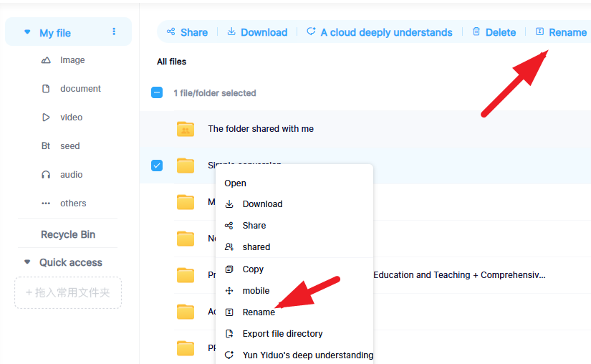Select Copy in the context menu
This screenshot has height=364, width=591.
[253, 269]
